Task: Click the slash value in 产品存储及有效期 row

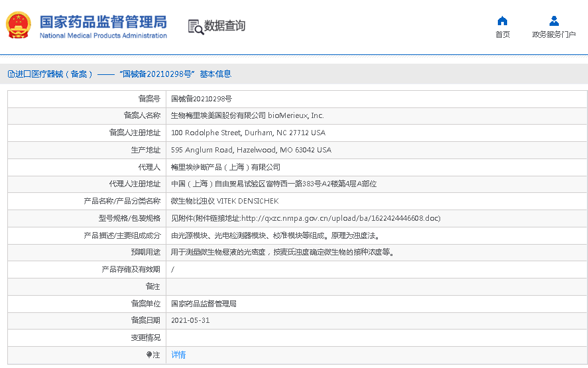Action: 172,269
